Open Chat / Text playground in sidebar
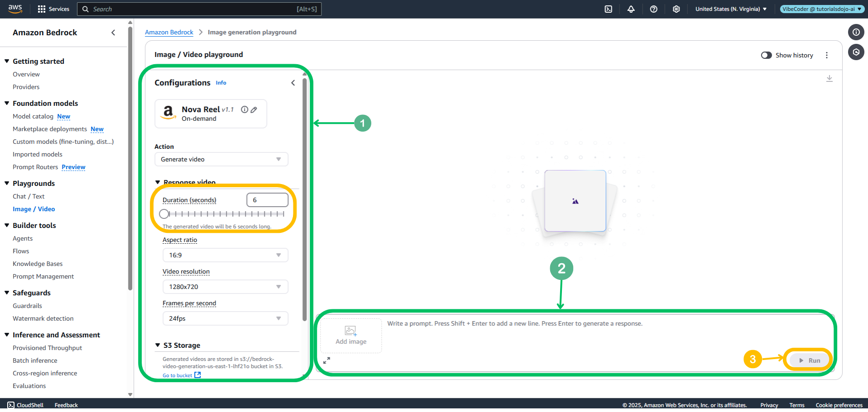Viewport: 868px width, 412px height. pyautogui.click(x=29, y=196)
